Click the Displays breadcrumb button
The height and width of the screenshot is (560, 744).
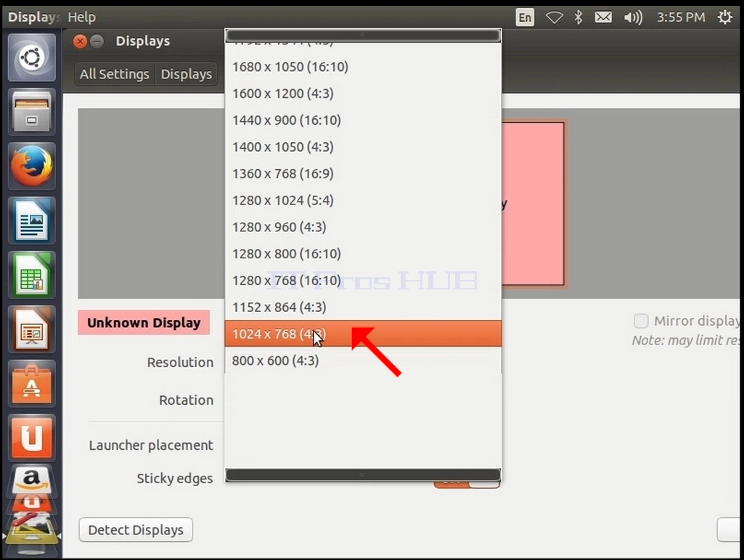click(186, 74)
